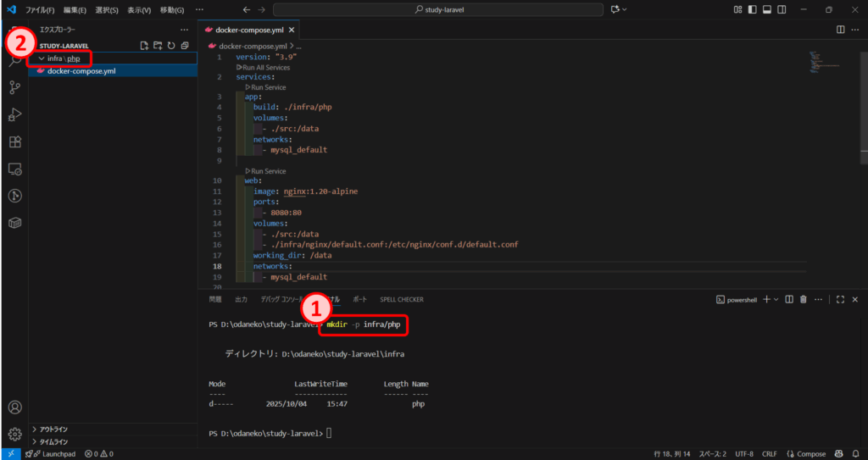
Task: Collapse all folders in explorer
Action: click(185, 46)
